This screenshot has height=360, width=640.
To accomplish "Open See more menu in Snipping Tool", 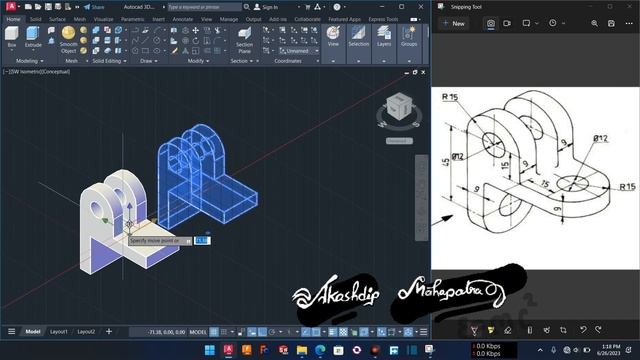I will (629, 23).
